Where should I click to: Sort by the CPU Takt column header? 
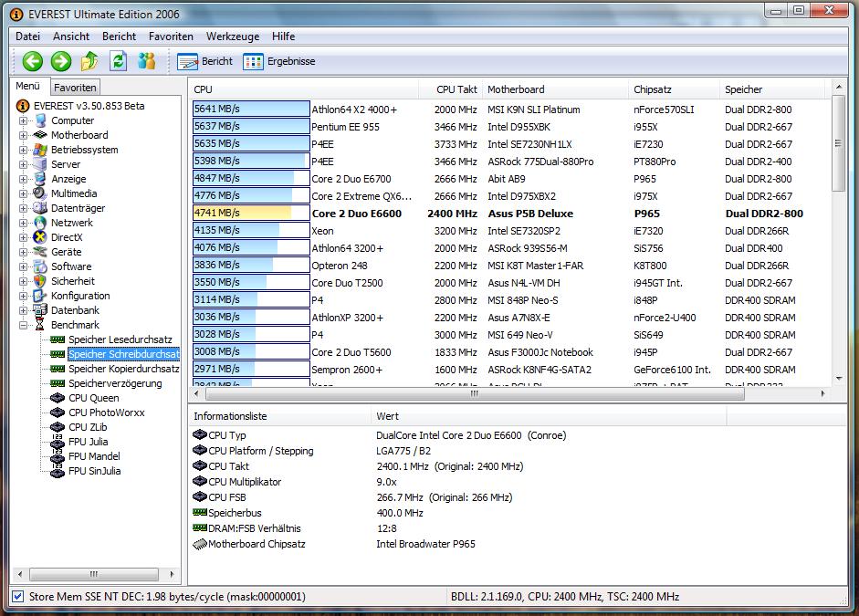point(450,89)
